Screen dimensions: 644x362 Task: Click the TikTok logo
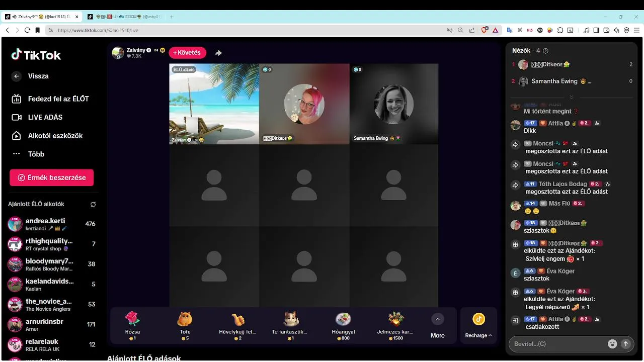[36, 55]
